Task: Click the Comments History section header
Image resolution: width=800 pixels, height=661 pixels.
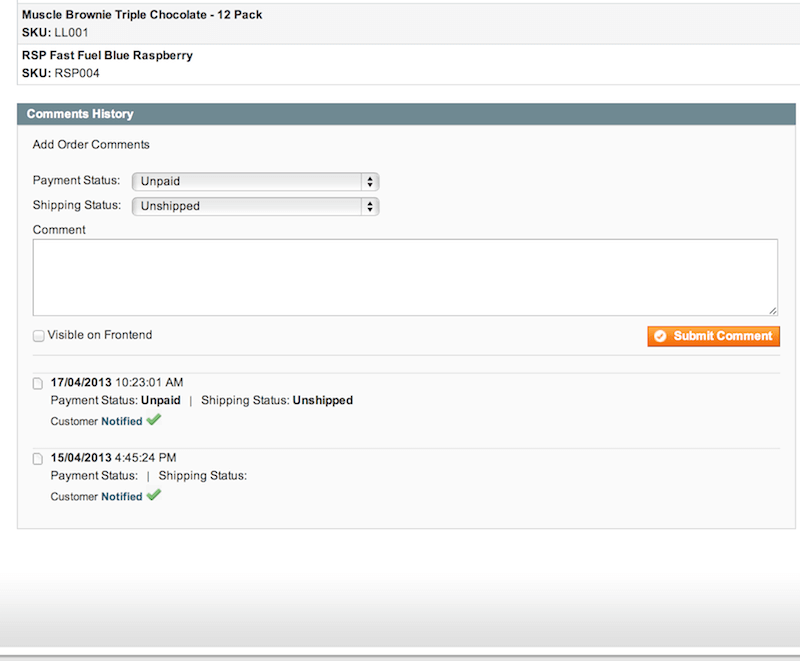Action: point(80,114)
